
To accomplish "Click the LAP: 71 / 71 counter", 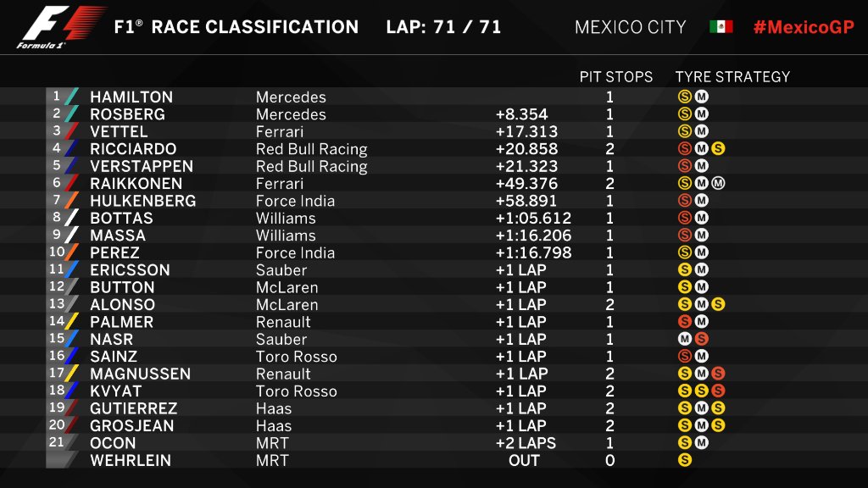I will pos(443,27).
